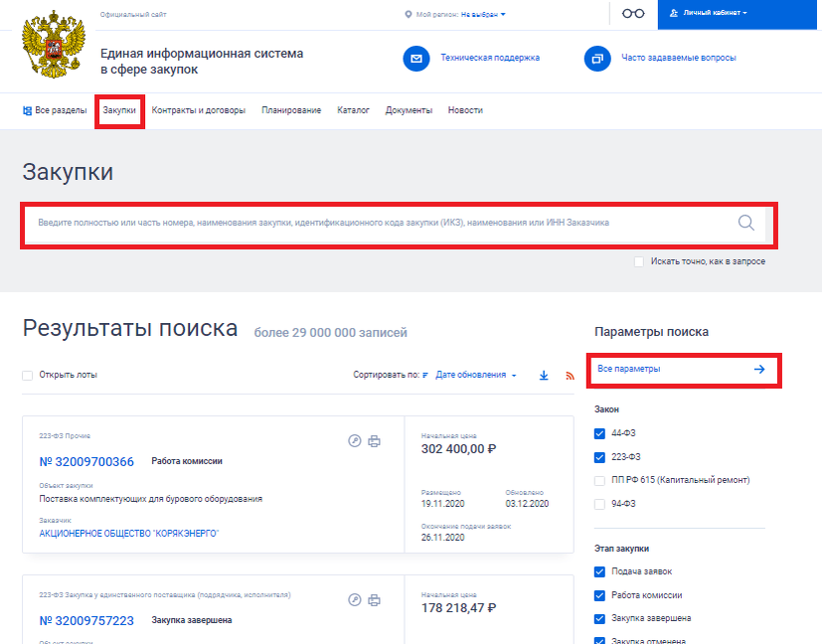Screen dimensions: 822x644
Task: Uncheck the Подача заявок stage checkbox
Action: coord(599,571)
